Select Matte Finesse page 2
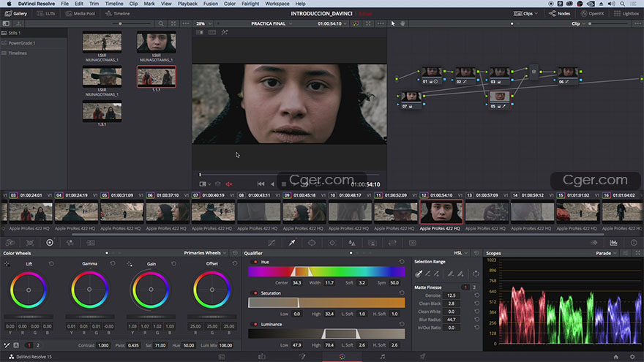644x362 pixels. click(x=474, y=287)
